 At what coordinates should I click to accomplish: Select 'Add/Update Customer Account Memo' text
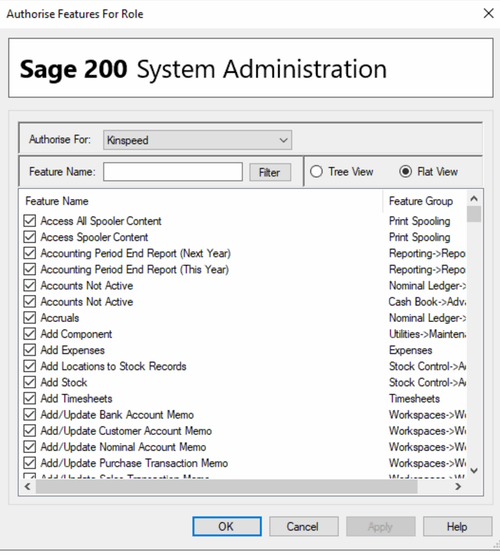click(x=126, y=431)
